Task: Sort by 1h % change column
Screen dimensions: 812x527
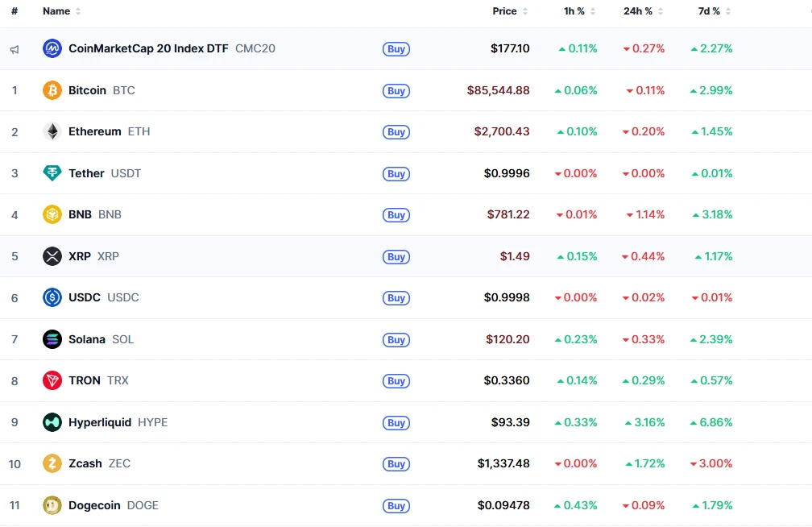Action: pos(579,11)
